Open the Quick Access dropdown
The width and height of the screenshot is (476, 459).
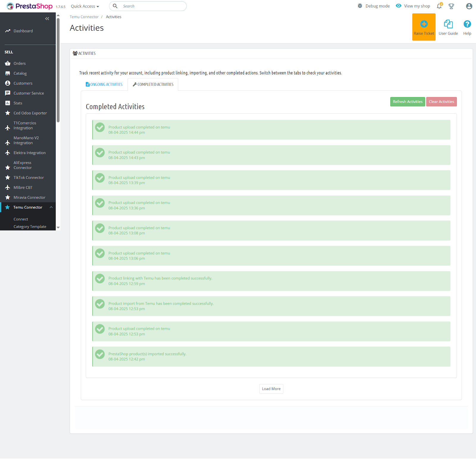coord(85,6)
